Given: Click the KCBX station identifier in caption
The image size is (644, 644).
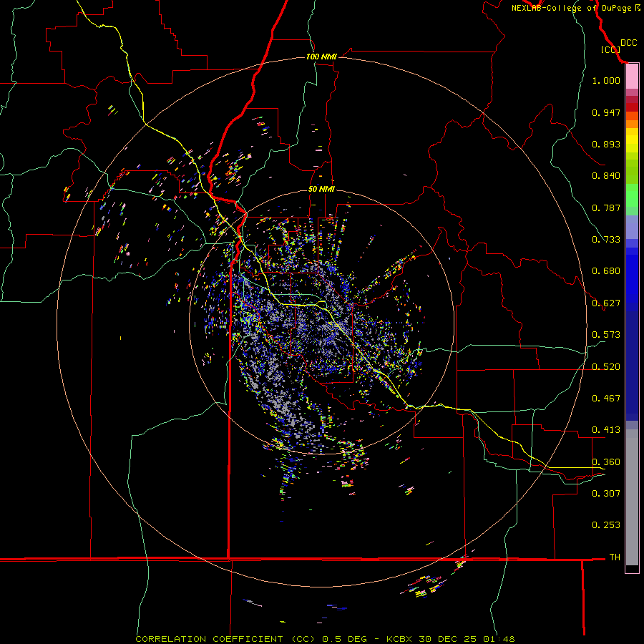Looking at the screenshot, I should pos(400,639).
